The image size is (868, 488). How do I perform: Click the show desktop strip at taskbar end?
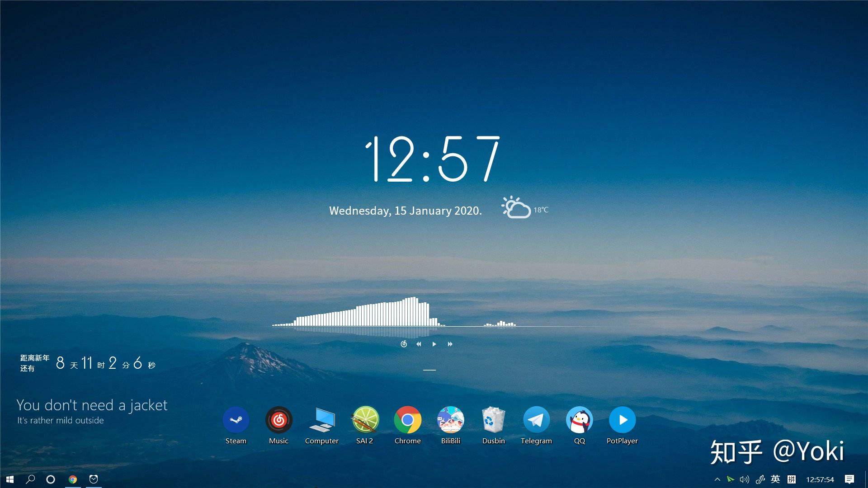866,479
